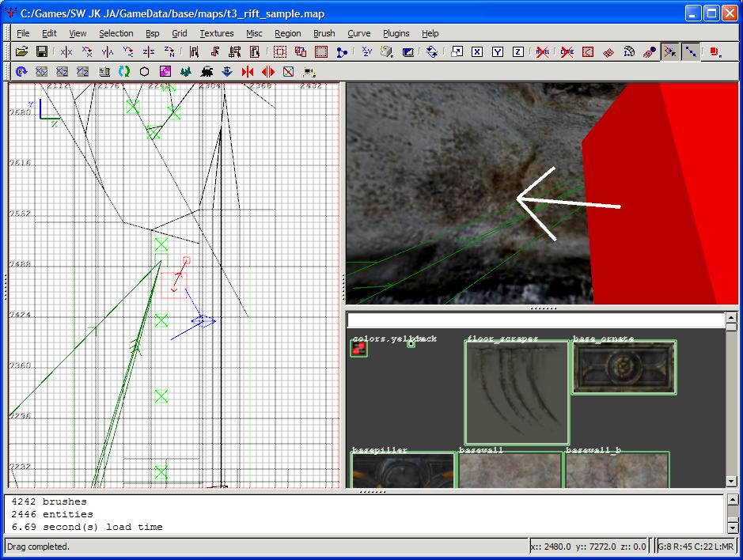Select the base_ornate texture thumbnail
743x560 pixels.
[624, 367]
